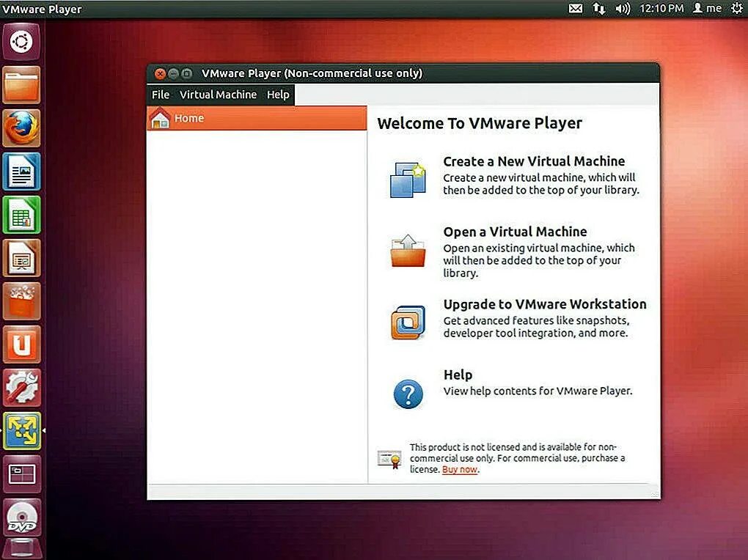
Task: Click VMware Player window title bar text
Action: tap(312, 73)
